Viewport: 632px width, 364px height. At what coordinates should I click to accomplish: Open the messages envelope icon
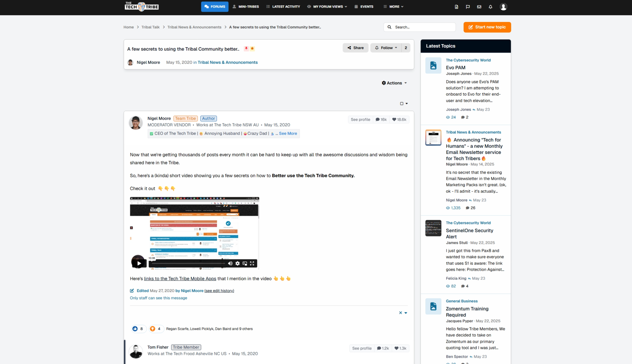(x=479, y=6)
